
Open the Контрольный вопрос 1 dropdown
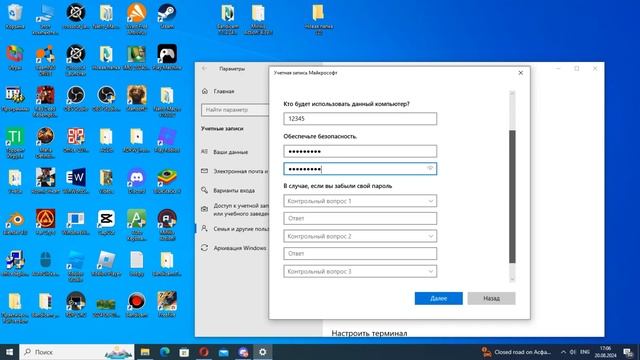(x=360, y=201)
